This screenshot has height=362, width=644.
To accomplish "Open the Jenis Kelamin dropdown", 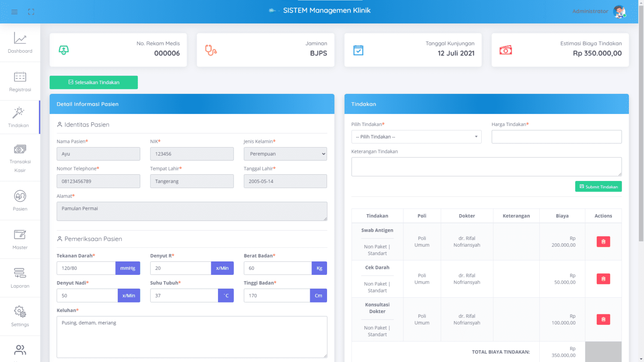I will [x=285, y=154].
